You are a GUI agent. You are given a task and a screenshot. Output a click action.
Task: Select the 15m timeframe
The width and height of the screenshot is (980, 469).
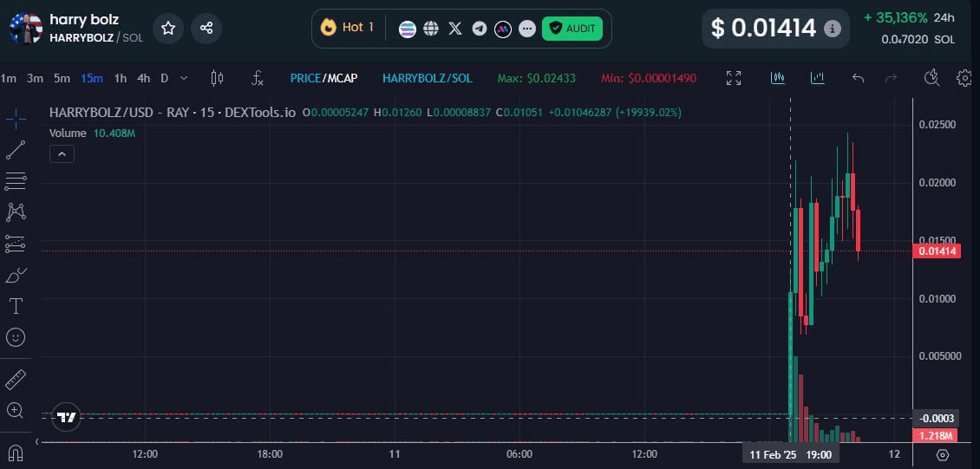point(91,79)
